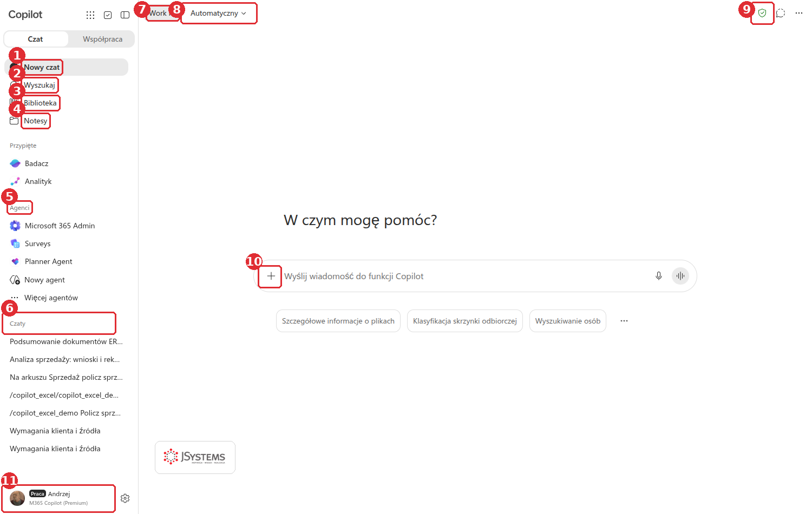Click the Microsoft 365 Admin agent icon
This screenshot has width=812, height=514.
pyautogui.click(x=15, y=226)
